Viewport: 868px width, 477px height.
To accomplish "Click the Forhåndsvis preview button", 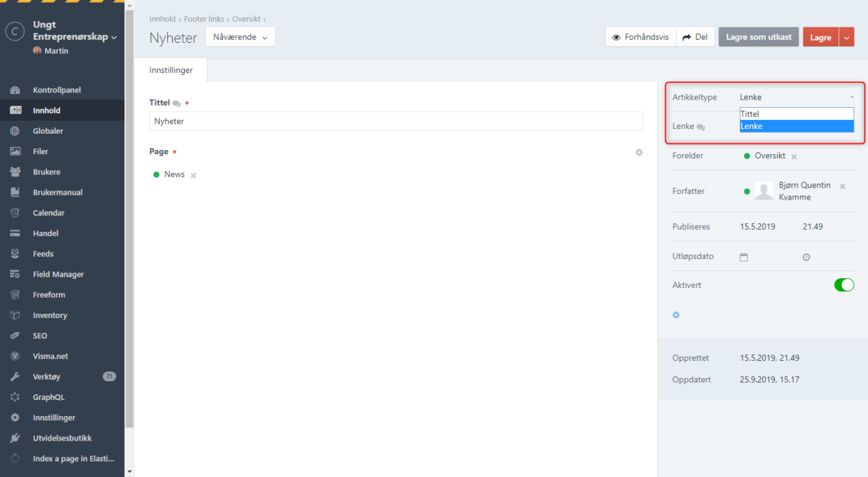I will 640,37.
